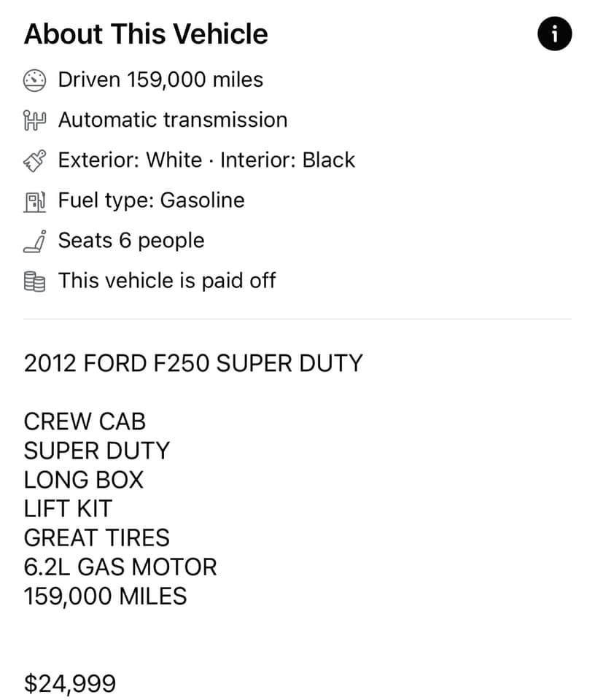Click the gear shifter transmission icon
The image size is (595, 700).
click(34, 120)
